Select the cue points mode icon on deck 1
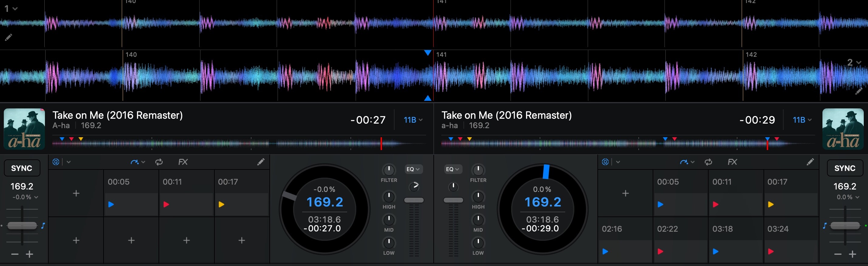Screen dimensions: 868x266 point(56,162)
